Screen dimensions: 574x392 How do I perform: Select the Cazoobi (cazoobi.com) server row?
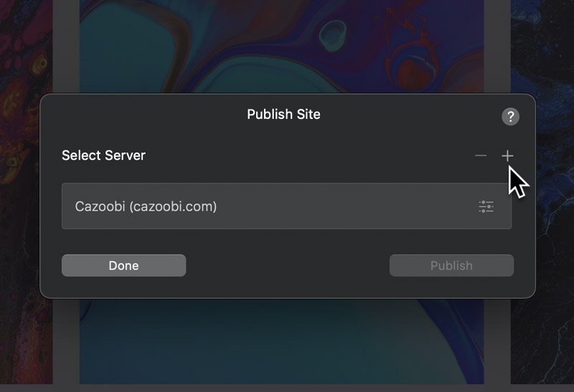tap(286, 206)
